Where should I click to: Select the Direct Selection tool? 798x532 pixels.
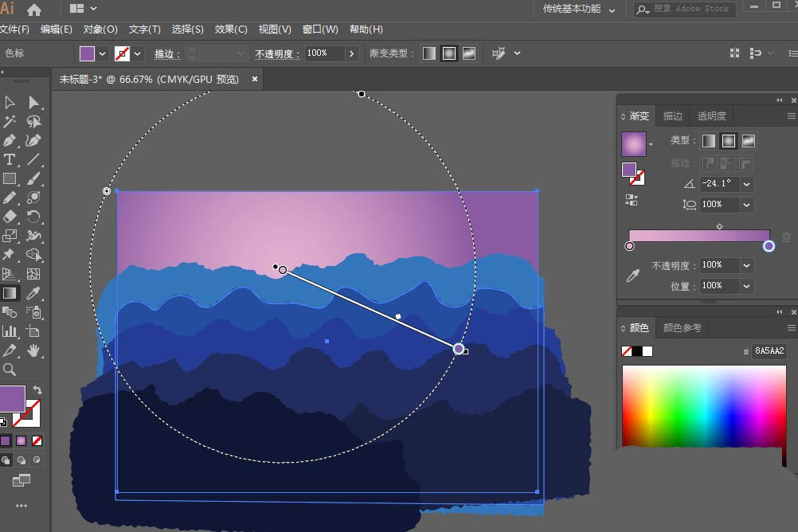point(33,102)
